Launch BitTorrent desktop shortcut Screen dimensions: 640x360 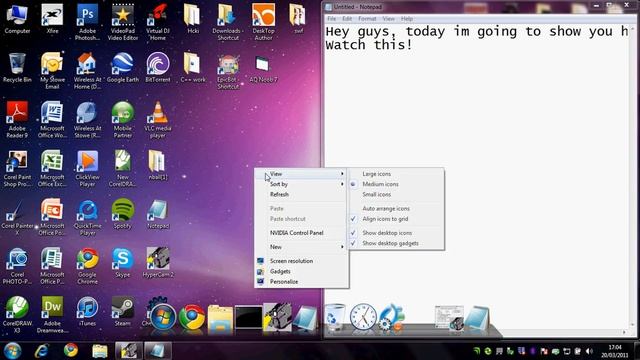[158, 68]
